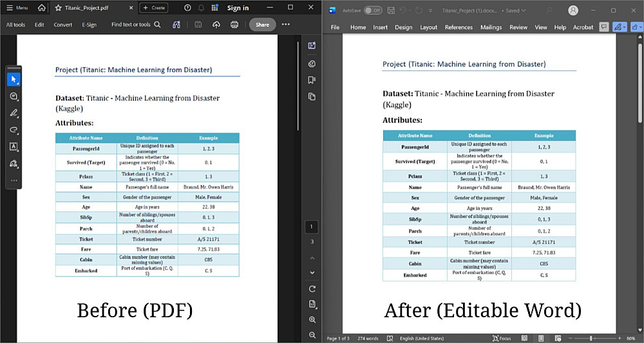Open Acrobat notifications bell
Image resolution: width=644 pixels, height=343 pixels.
(201, 8)
